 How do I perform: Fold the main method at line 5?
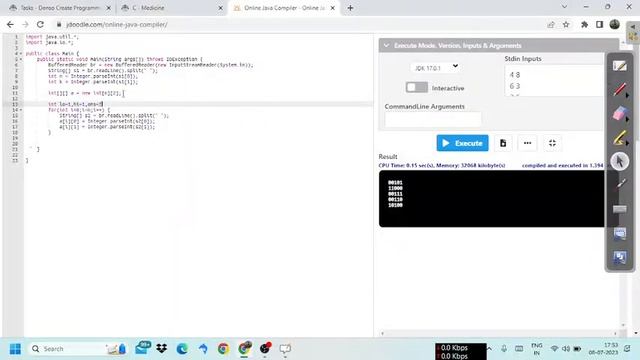[x=21, y=59]
